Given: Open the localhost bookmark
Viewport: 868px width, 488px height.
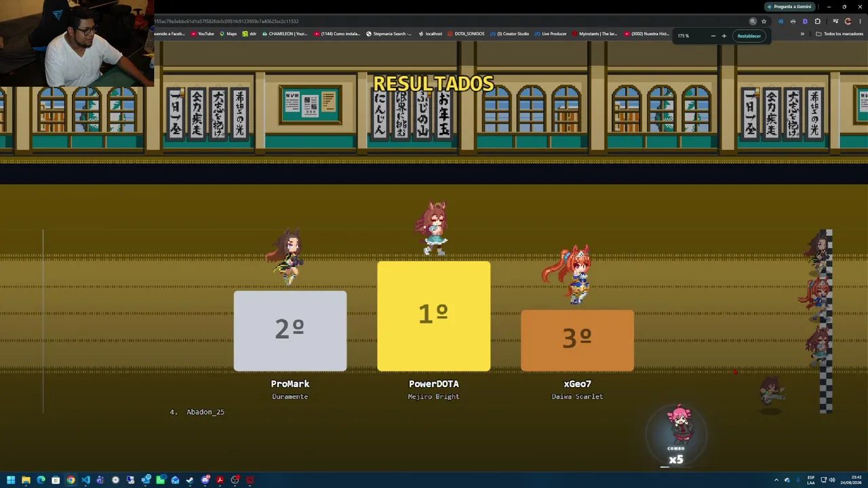Looking at the screenshot, I should [x=431, y=34].
